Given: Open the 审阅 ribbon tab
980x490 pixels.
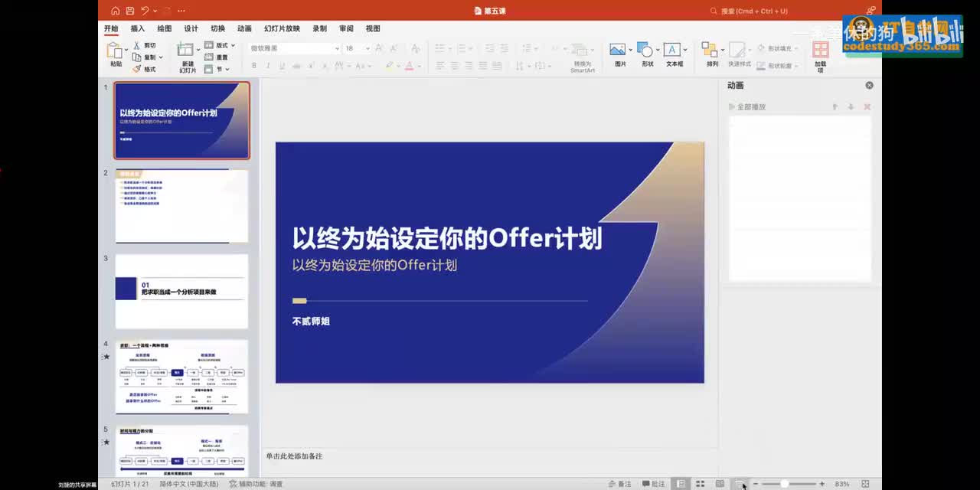Looking at the screenshot, I should pos(346,28).
